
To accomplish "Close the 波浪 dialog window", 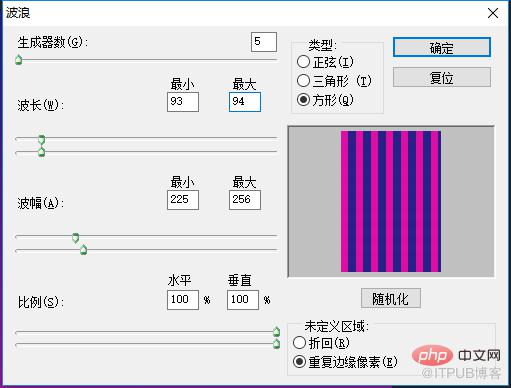I will [x=493, y=13].
